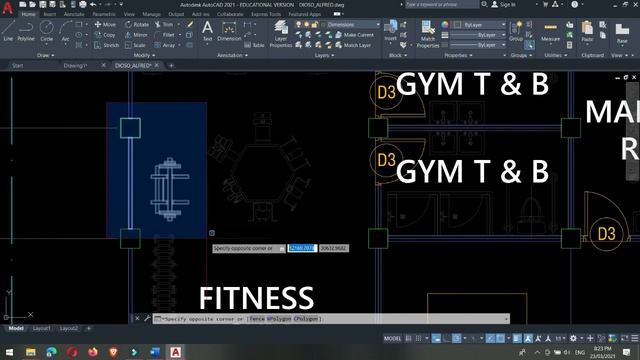Screen dimensions: 640x360
Task: Click the command line input
Action: (x=331, y=319)
